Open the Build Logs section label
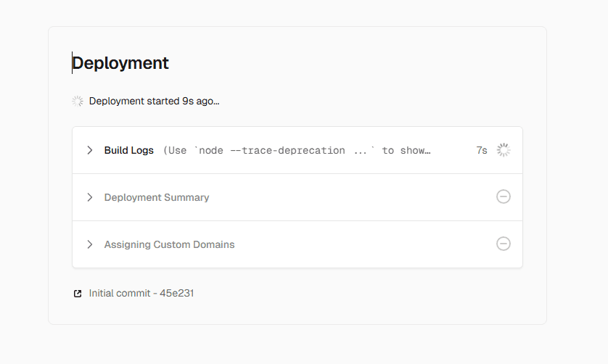The image size is (608, 364). pyautogui.click(x=128, y=150)
